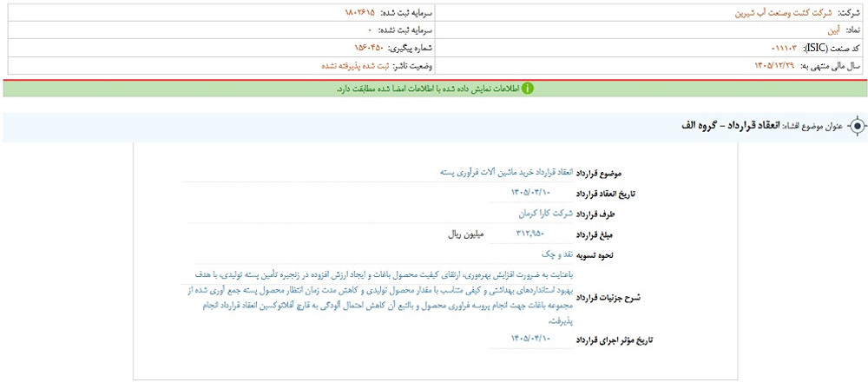Click tracking number ۱۵۶۰۴۵۰
This screenshot has width=868, height=389.
tap(371, 48)
